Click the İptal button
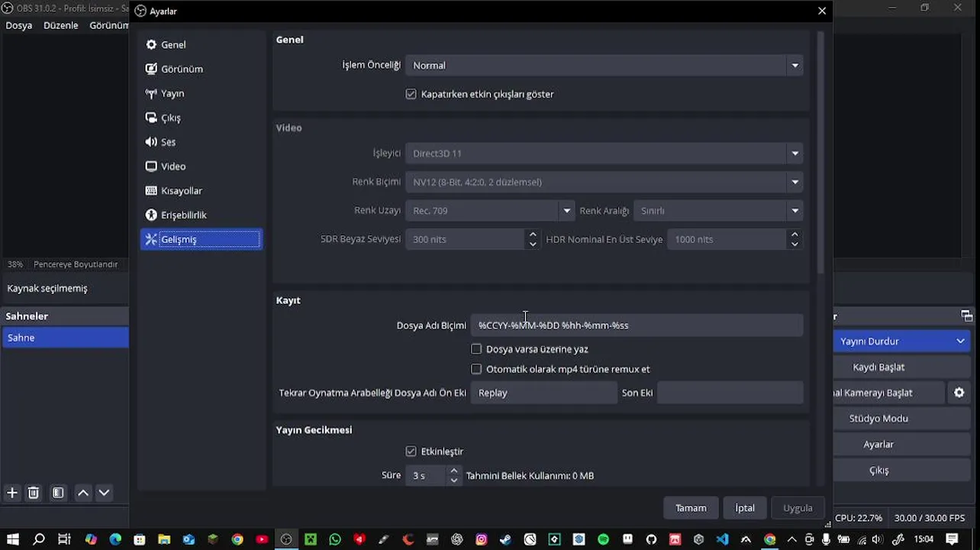The width and height of the screenshot is (980, 550). pyautogui.click(x=745, y=508)
